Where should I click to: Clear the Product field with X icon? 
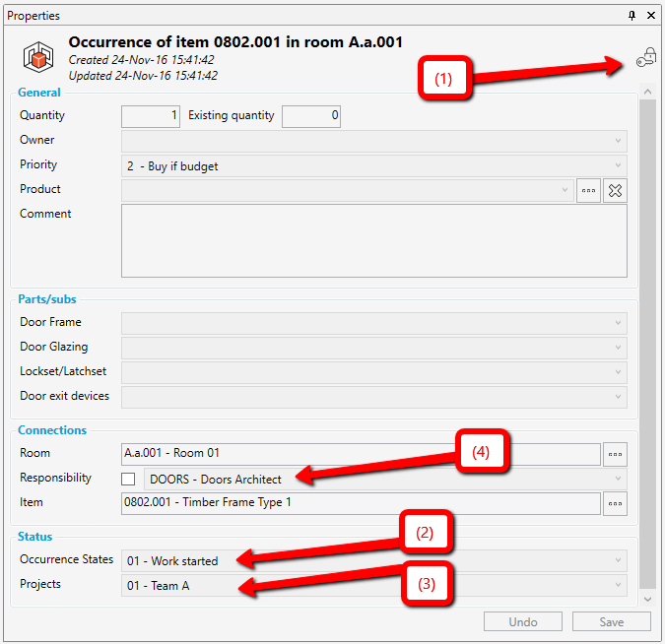click(615, 190)
